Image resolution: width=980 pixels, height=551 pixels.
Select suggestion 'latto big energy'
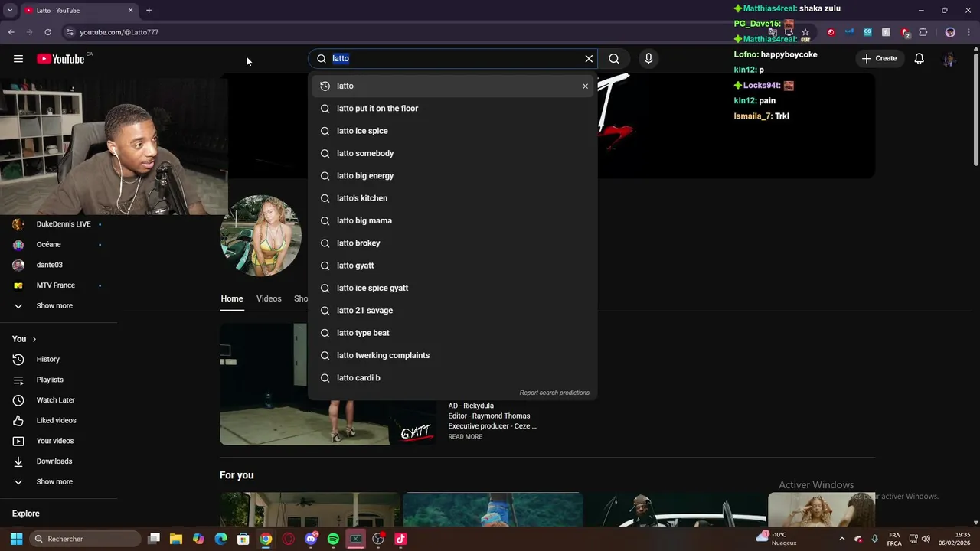click(452, 176)
